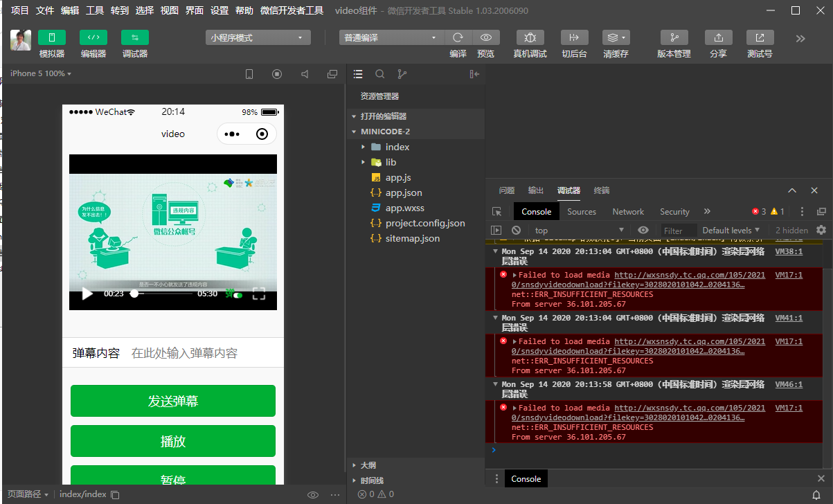Switch to the Security devtools tab
The width and height of the screenshot is (833, 504).
click(674, 212)
